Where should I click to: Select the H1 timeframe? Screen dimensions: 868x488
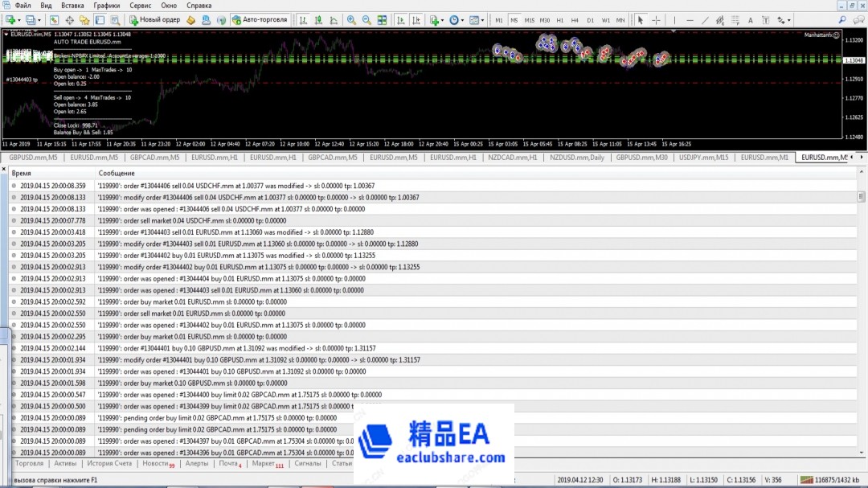(559, 20)
